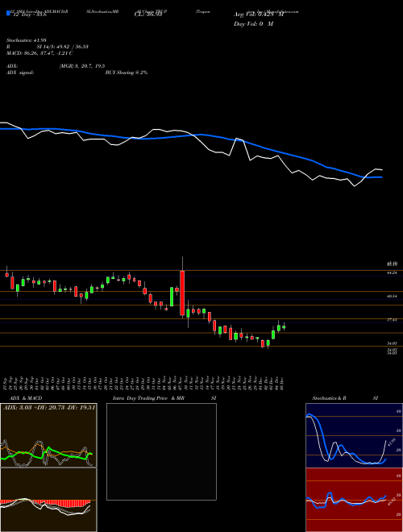Click the 'SI 14/3: 49.82 / 56.53' line

click(x=63, y=47)
